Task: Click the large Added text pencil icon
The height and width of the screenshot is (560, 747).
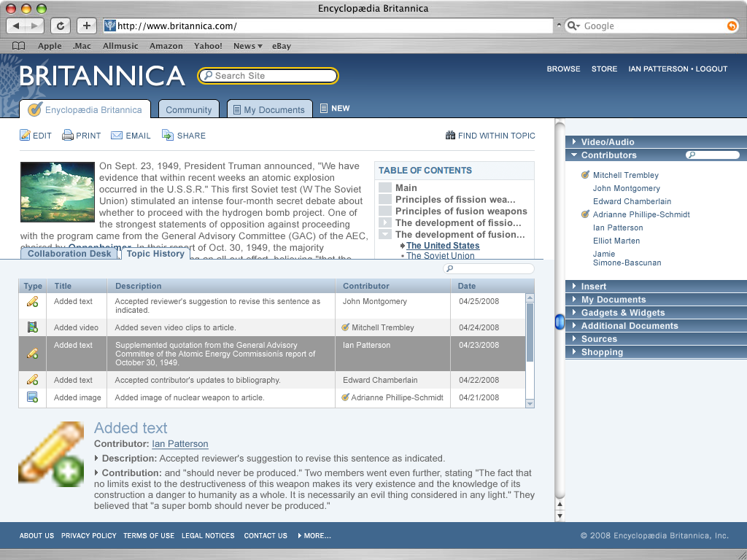Action: coord(51,454)
